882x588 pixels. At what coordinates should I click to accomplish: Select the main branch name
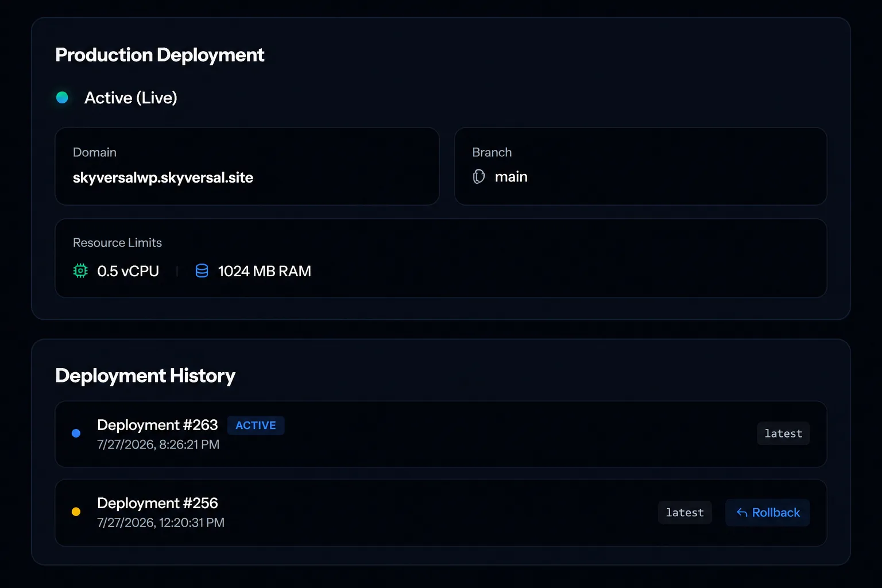coord(511,177)
